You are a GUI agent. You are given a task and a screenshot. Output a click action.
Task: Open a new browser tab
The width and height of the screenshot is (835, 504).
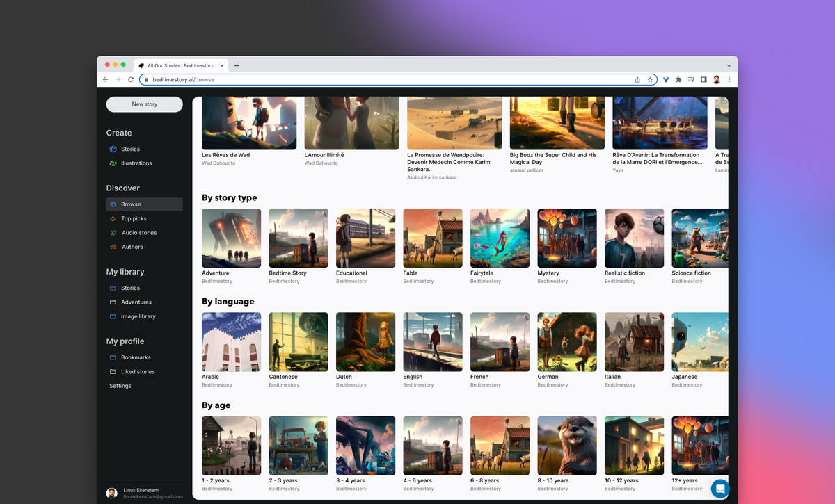tap(237, 65)
